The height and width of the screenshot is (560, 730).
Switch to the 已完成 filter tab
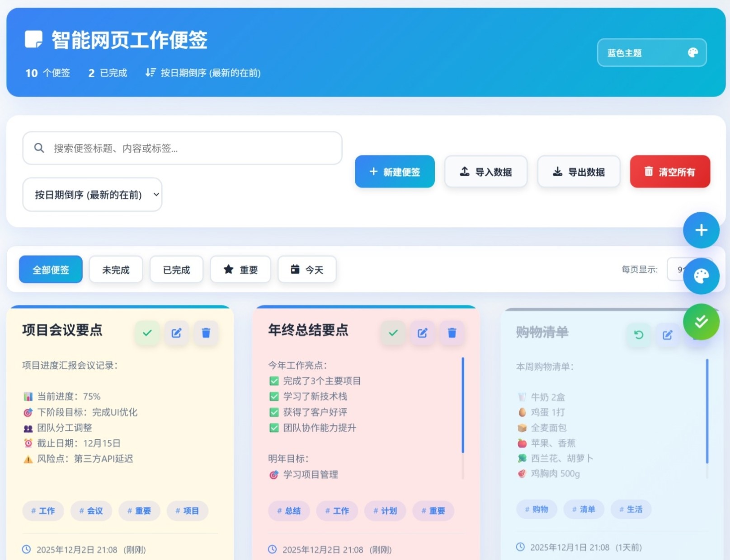pos(176,269)
